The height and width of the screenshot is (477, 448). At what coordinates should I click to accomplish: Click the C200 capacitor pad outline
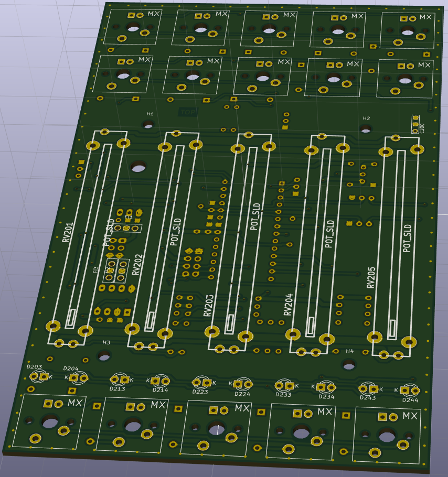415,124
